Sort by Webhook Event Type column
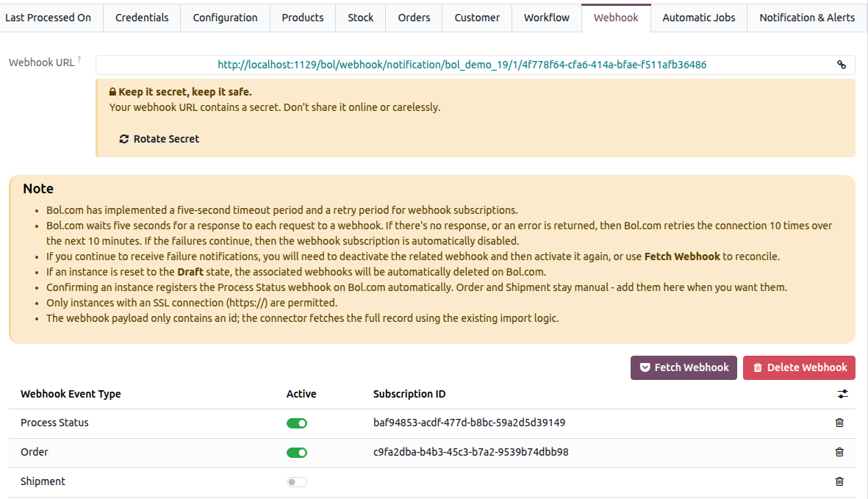Viewport: 868px width, 499px height. pyautogui.click(x=71, y=394)
